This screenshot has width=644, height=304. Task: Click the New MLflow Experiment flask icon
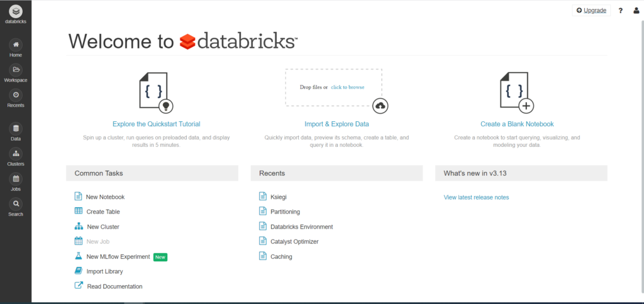[79, 256]
